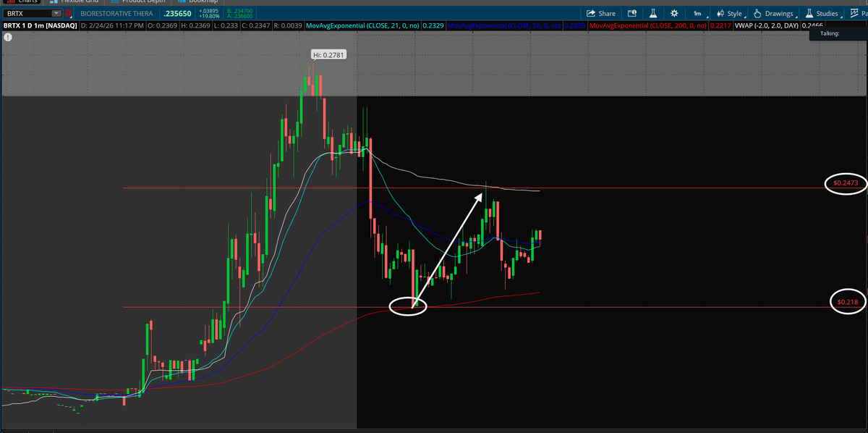Switch to the Flexible Grid tab
Viewport: 868px width, 433px height.
pos(74,1)
